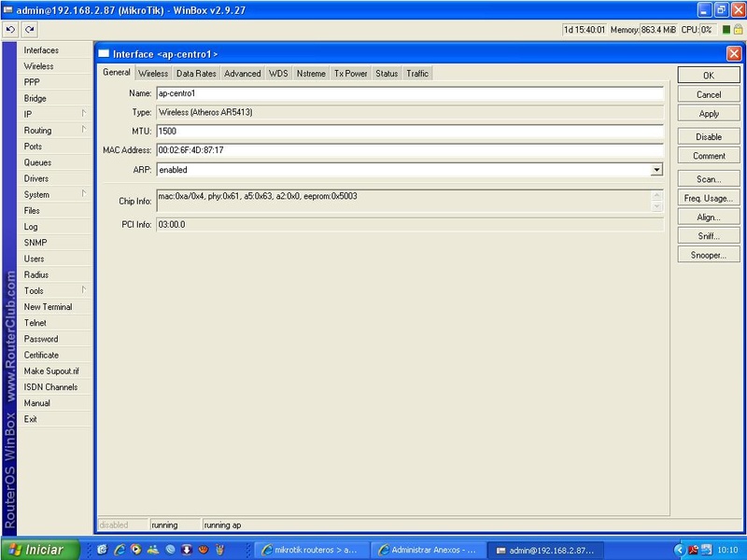Viewport: 747px width, 560px height.
Task: Open the ARP dropdown arrow
Action: (657, 170)
